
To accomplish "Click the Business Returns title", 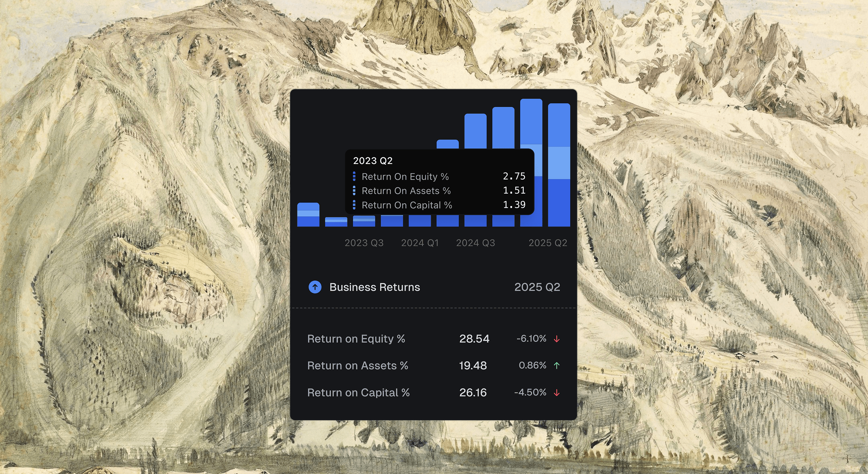I will [x=375, y=287].
